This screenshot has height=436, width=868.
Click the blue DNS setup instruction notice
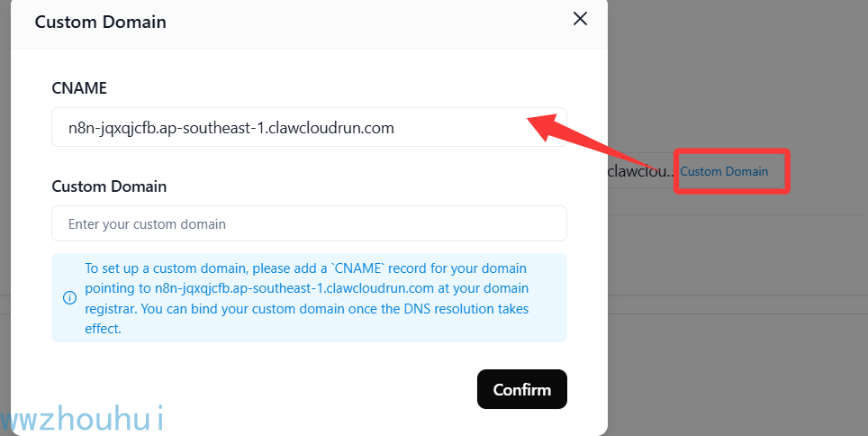point(309,298)
